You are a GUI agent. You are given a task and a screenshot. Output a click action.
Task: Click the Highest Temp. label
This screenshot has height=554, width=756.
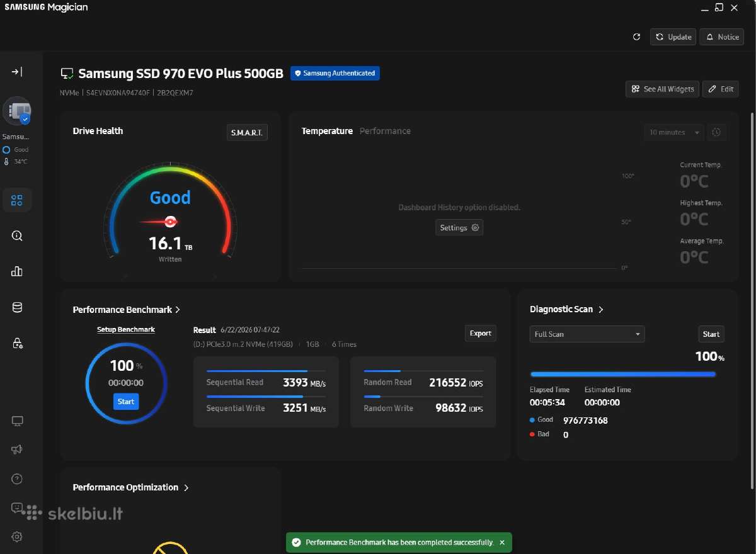[701, 203]
